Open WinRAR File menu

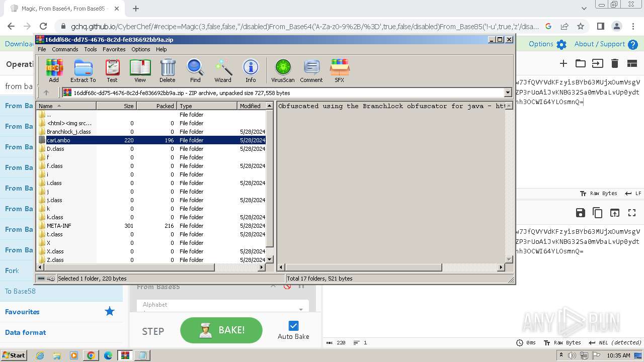tap(42, 49)
